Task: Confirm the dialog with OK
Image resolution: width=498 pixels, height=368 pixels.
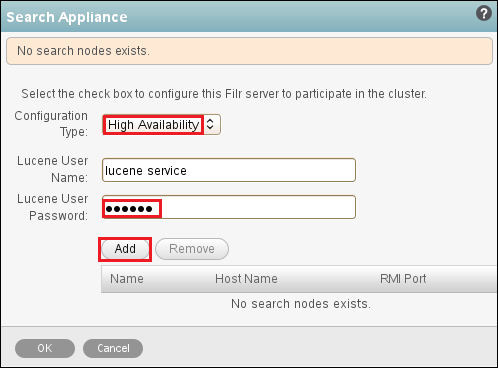Action: coord(45,348)
